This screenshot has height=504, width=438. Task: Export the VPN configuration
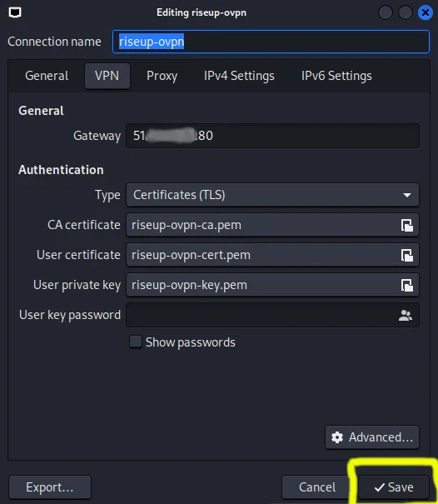point(50,487)
